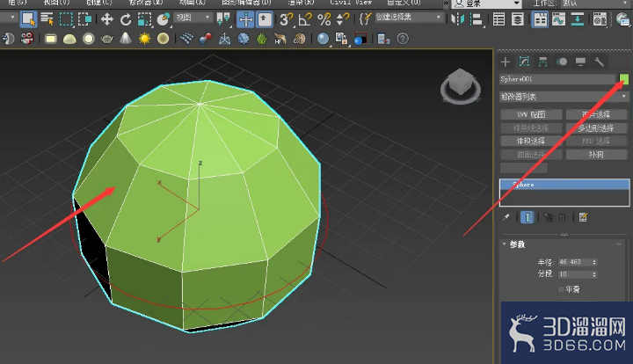Click the 多边形选择 modifier button
Image resolution: width=633 pixels, height=364 pixels.
[x=596, y=128]
